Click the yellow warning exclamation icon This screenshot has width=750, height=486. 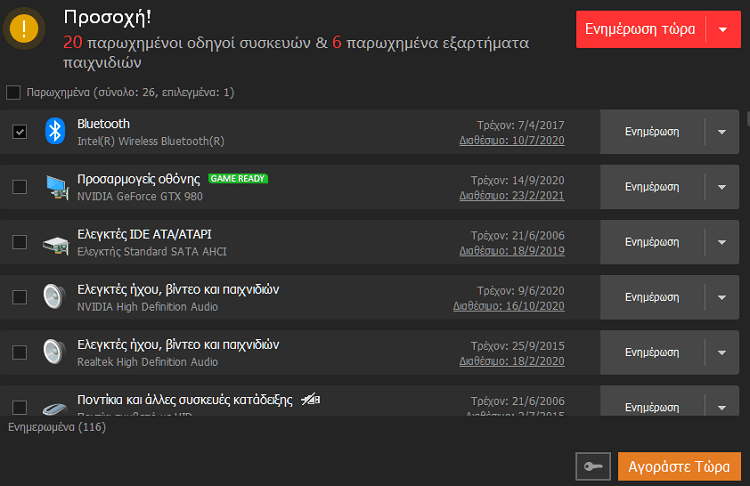24,29
